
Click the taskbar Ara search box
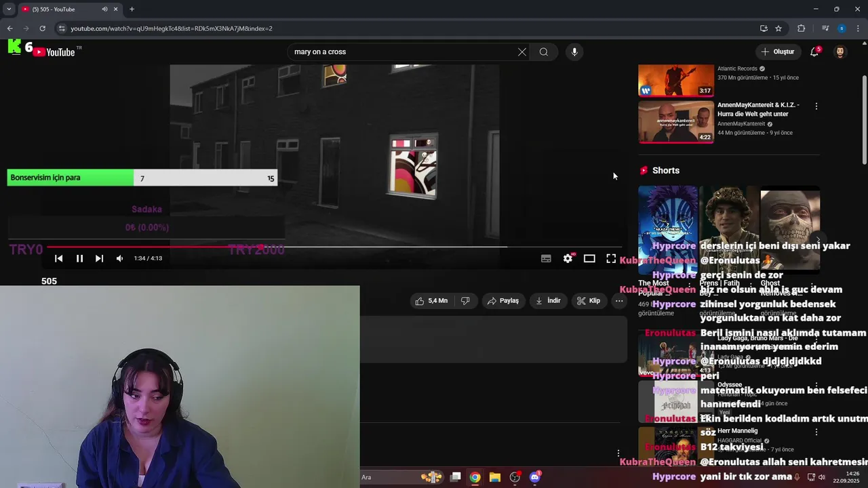pos(401,477)
